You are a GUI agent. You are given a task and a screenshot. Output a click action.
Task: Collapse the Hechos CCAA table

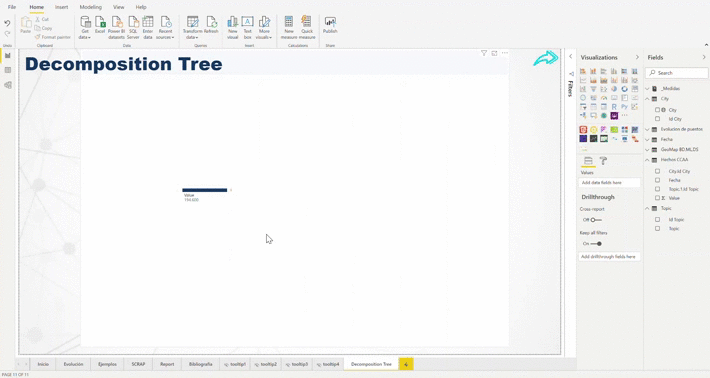(648, 160)
